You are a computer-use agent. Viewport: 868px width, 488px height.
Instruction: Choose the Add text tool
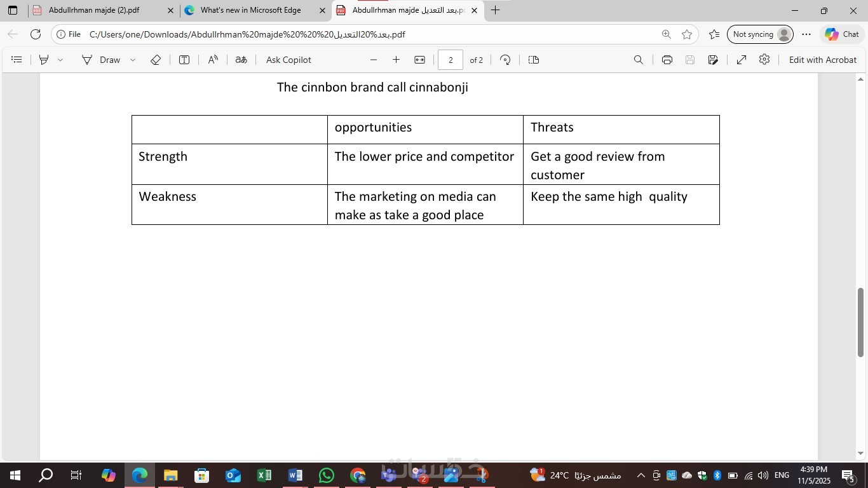tap(184, 60)
